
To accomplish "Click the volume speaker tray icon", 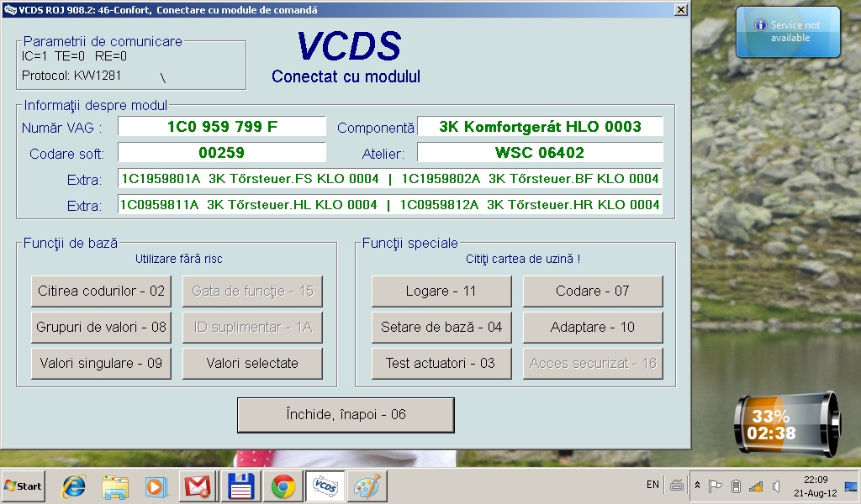I will [x=775, y=486].
